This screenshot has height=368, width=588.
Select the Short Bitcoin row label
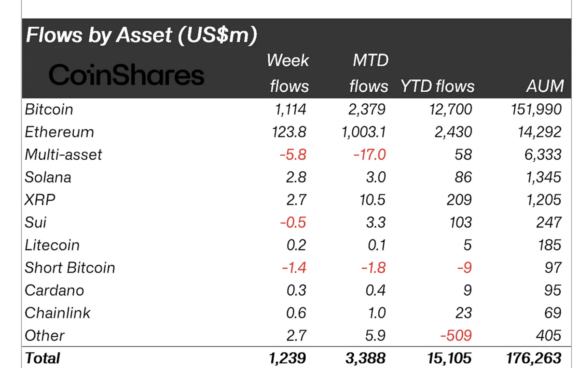pyautogui.click(x=70, y=268)
